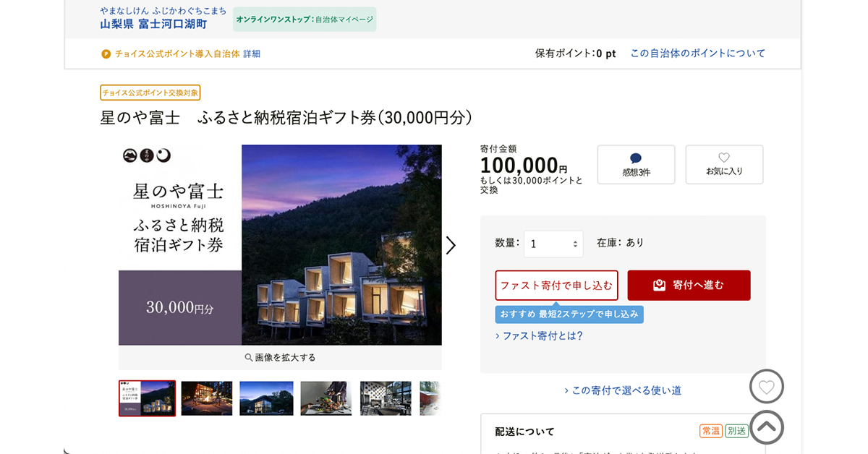
Task: Click the チョイス公式ポイント導入自治体 text
Action: (x=177, y=53)
